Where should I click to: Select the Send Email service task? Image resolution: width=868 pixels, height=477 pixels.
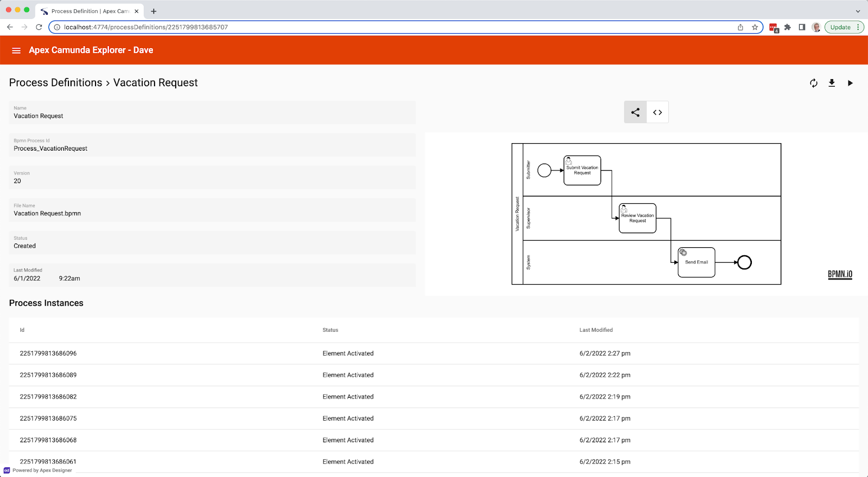pyautogui.click(x=697, y=262)
